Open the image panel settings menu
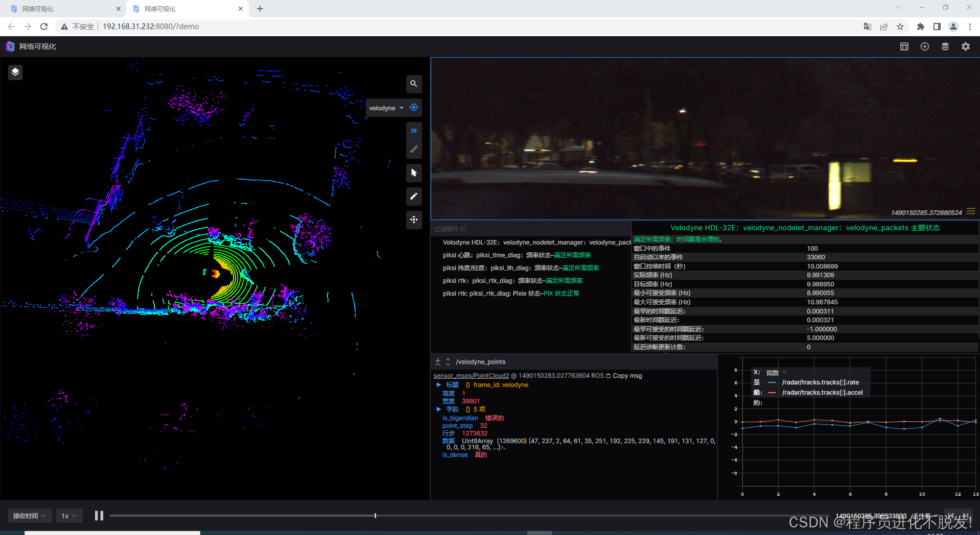This screenshot has width=980, height=535. (x=970, y=211)
